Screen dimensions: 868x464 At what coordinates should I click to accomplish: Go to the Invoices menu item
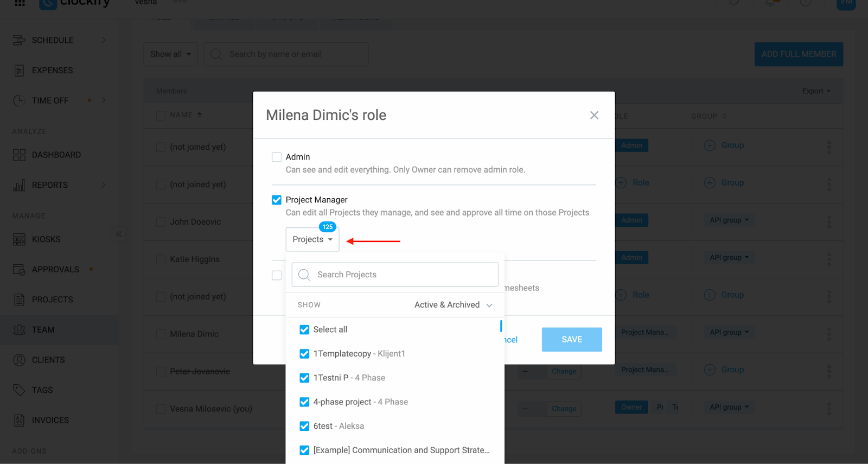point(50,420)
